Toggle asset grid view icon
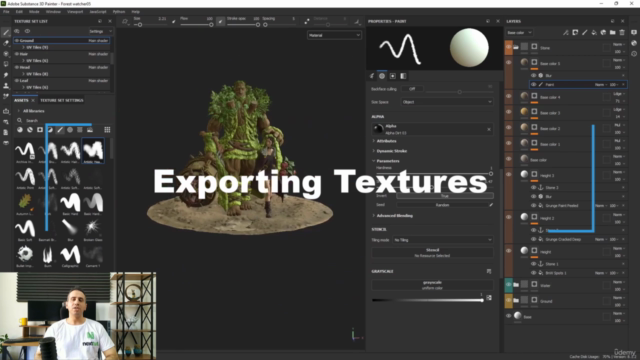The width and height of the screenshot is (640, 360). coord(107,130)
